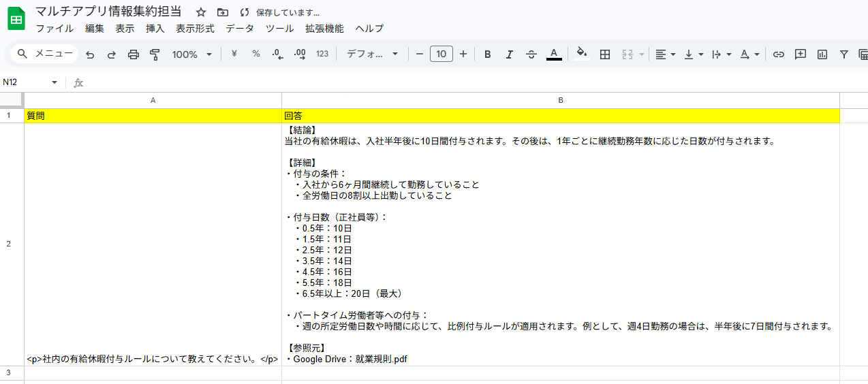
Task: Decrease decimal places button
Action: click(277, 54)
